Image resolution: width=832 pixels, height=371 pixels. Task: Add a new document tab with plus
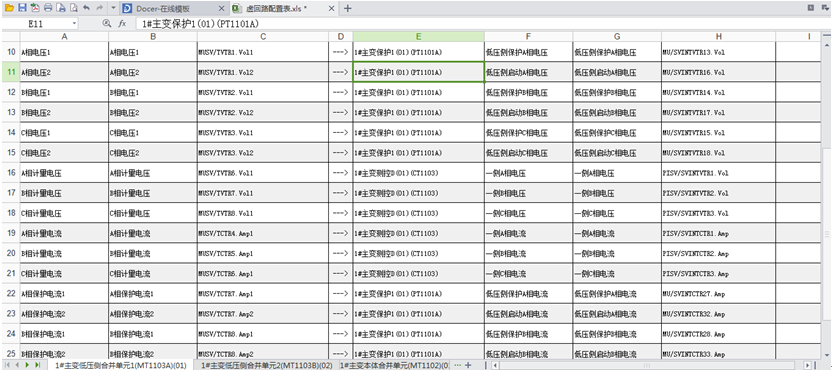348,8
